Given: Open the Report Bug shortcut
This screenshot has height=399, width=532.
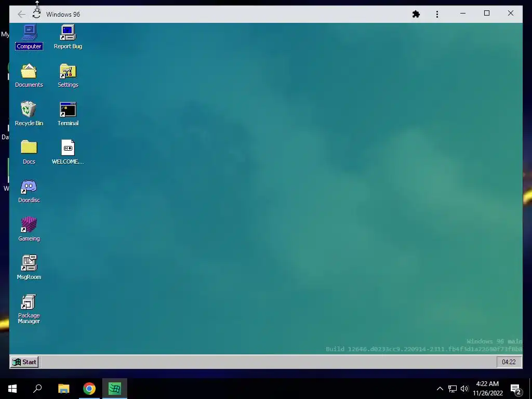Looking at the screenshot, I should (x=68, y=37).
